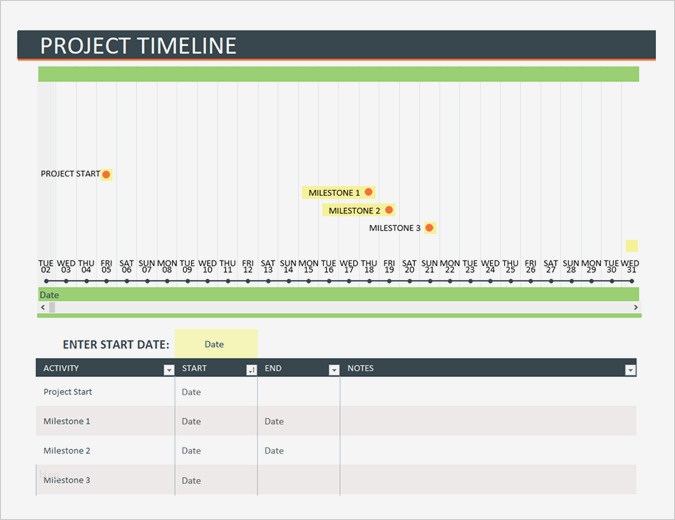Click the MILESTONE 2 orange marker

[x=389, y=210]
